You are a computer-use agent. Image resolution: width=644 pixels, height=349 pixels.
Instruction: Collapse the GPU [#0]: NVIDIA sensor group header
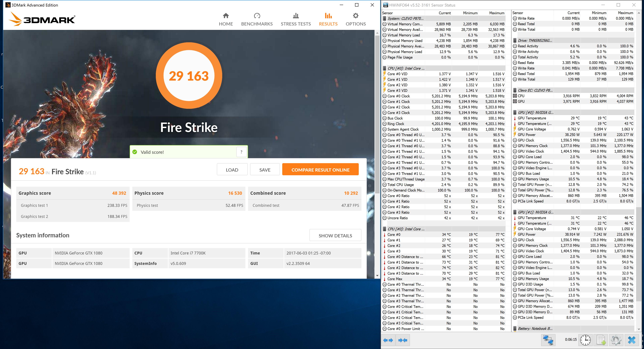click(x=535, y=113)
